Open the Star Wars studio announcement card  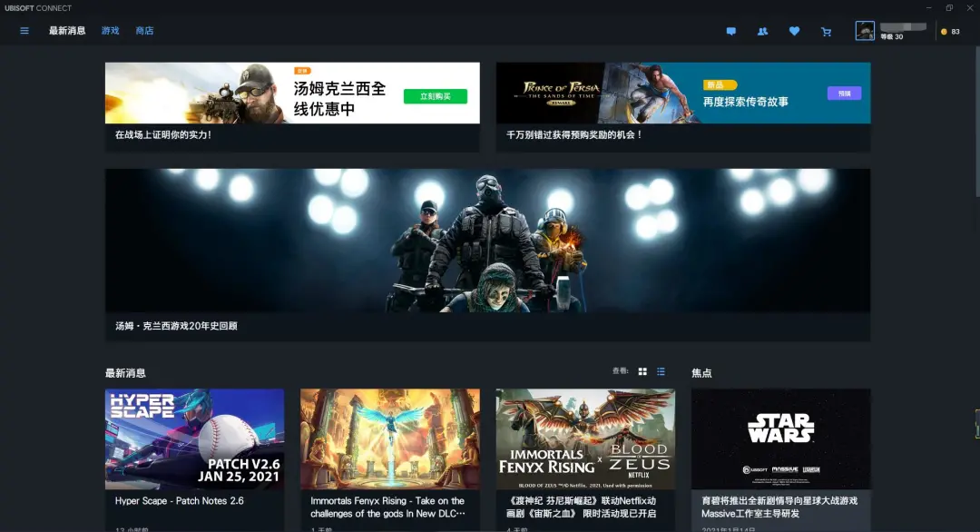[781, 438]
